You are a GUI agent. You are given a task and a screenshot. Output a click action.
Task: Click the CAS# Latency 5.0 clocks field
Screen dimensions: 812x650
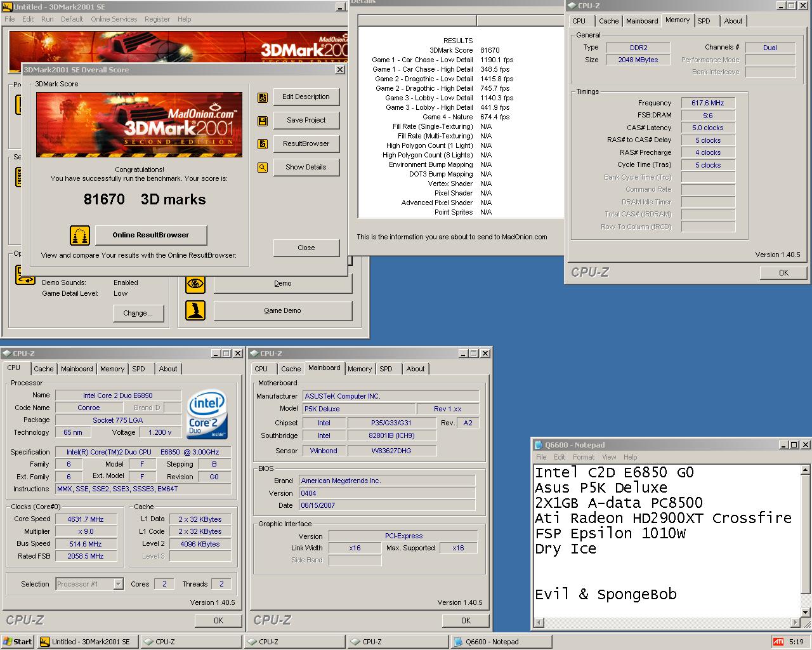point(708,128)
